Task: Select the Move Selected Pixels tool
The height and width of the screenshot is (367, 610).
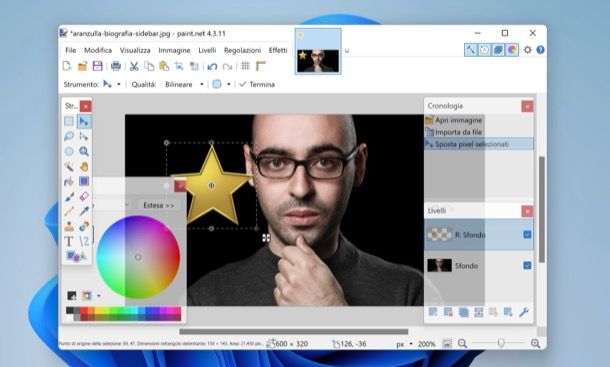Action: 84,121
